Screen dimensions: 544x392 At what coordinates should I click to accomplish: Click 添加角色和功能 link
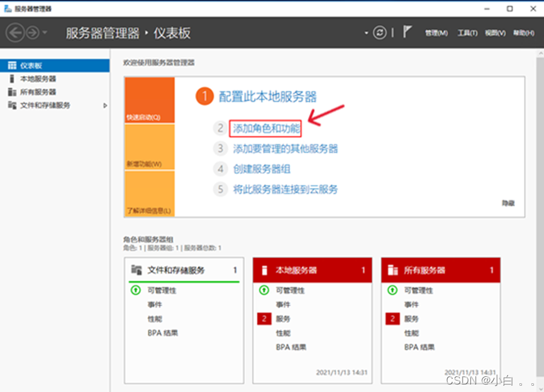pos(266,129)
